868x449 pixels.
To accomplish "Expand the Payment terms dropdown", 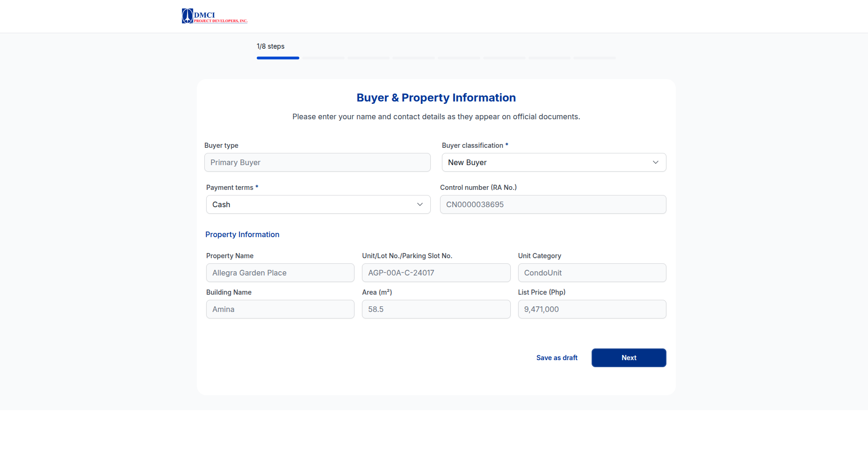I will point(318,204).
